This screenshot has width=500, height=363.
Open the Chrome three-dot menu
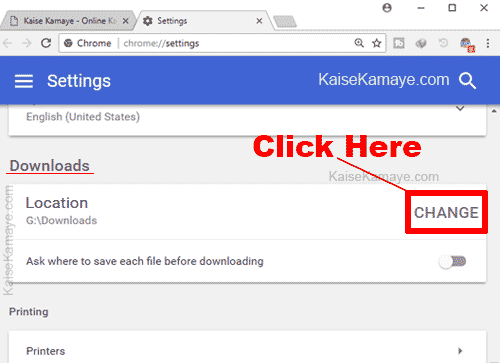point(488,43)
